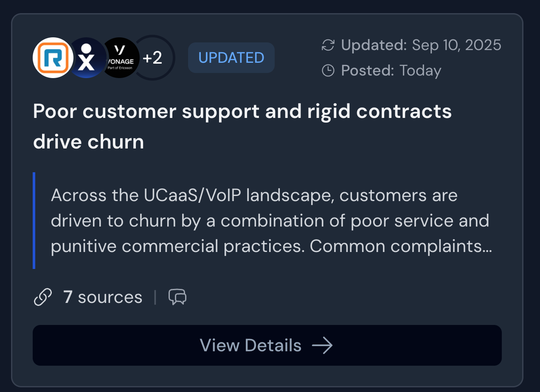This screenshot has height=392, width=540.
Task: Click the Posted: Today timestamp
Action: coord(391,70)
